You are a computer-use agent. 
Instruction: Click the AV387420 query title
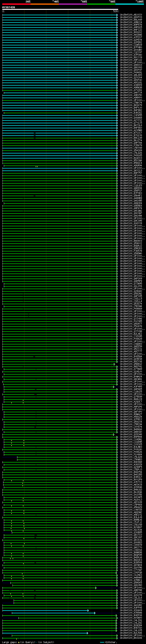point(8,7)
